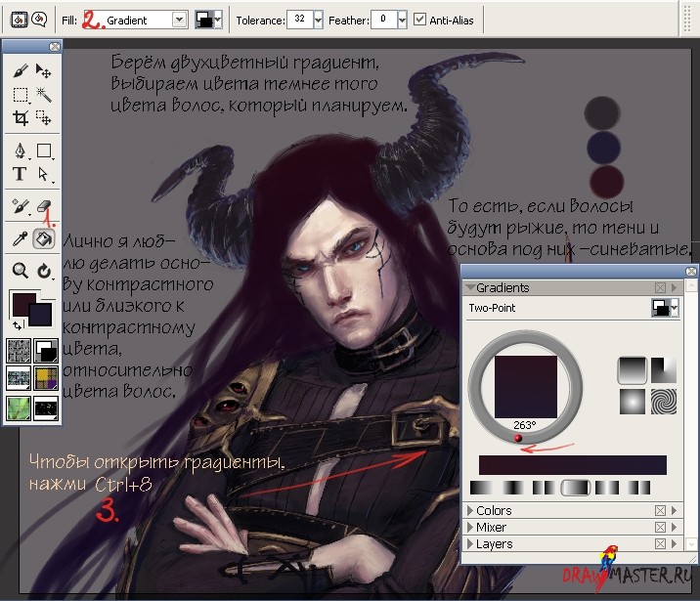This screenshot has height=601, width=700.
Task: Select the radial gradient type
Action: [x=664, y=370]
